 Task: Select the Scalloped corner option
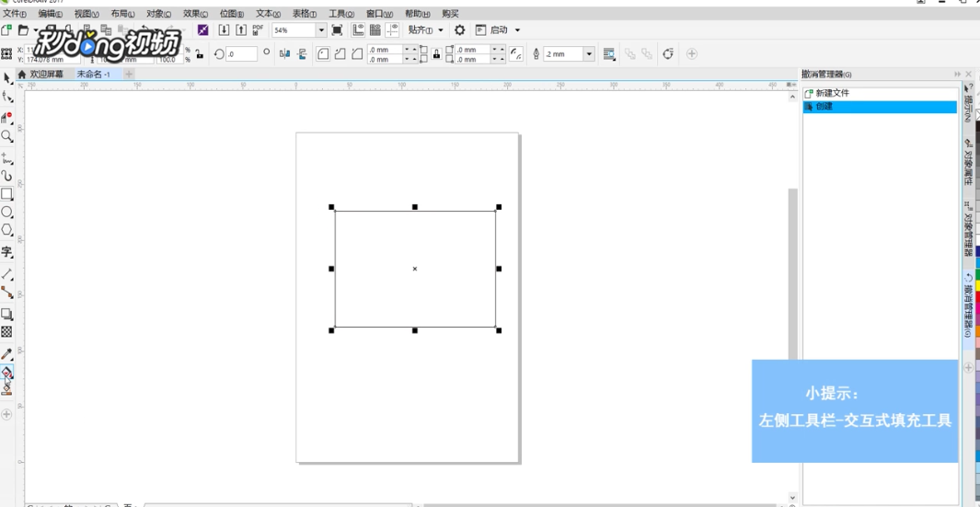340,53
